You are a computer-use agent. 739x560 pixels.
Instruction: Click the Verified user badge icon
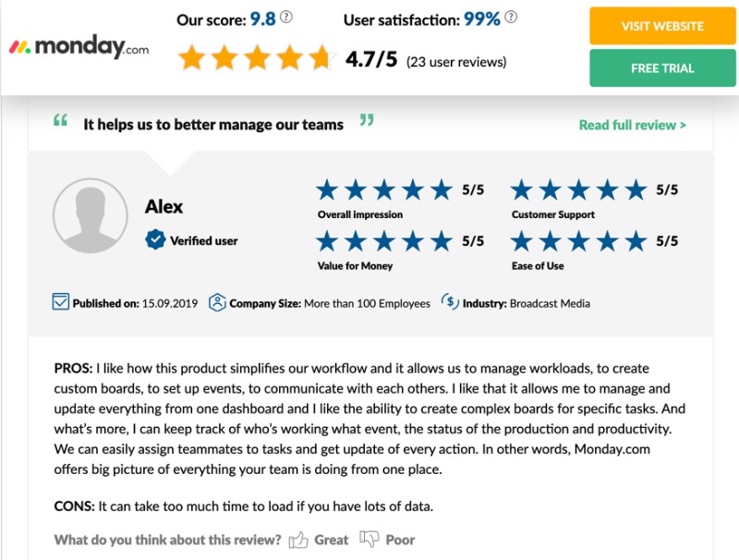(x=155, y=240)
